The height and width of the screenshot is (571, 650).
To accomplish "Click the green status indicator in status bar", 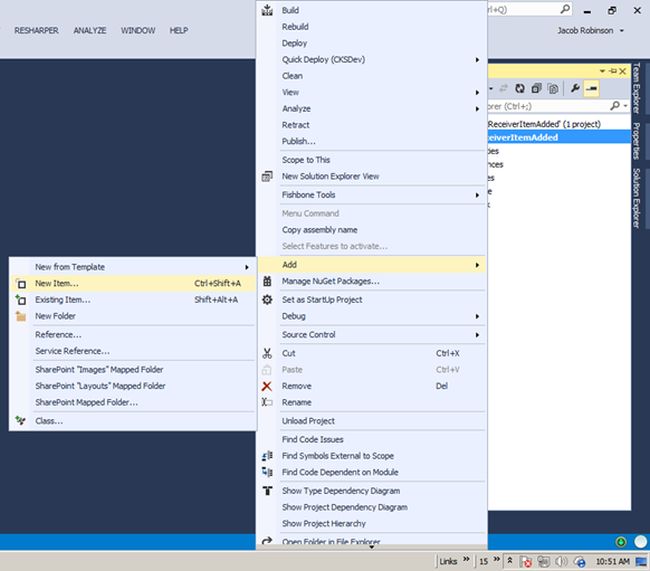I will click(x=621, y=542).
